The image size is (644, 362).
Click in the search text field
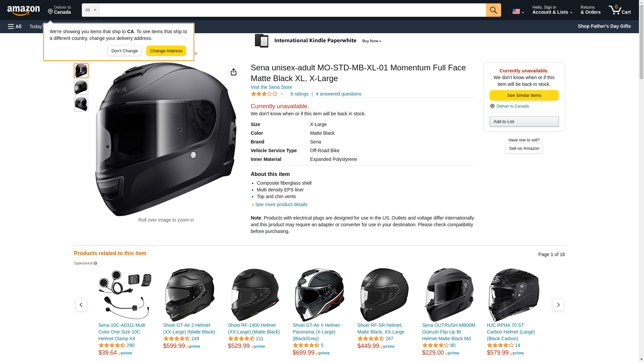pos(292,10)
